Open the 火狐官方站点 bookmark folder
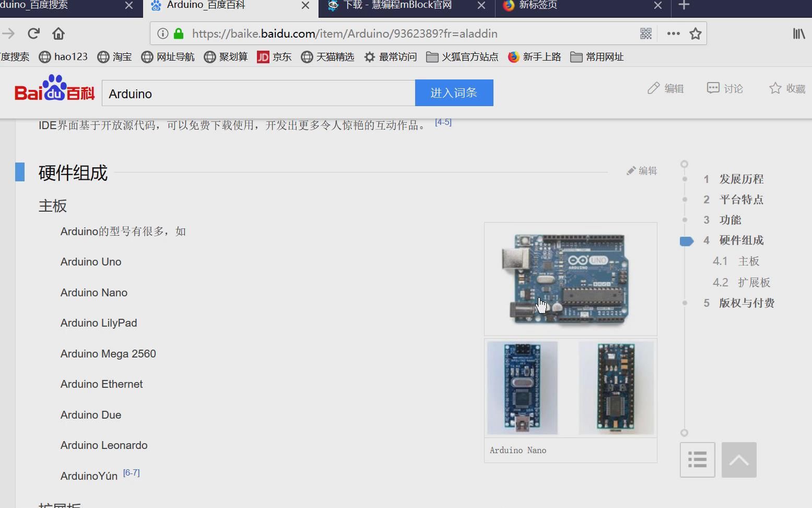 pyautogui.click(x=462, y=57)
